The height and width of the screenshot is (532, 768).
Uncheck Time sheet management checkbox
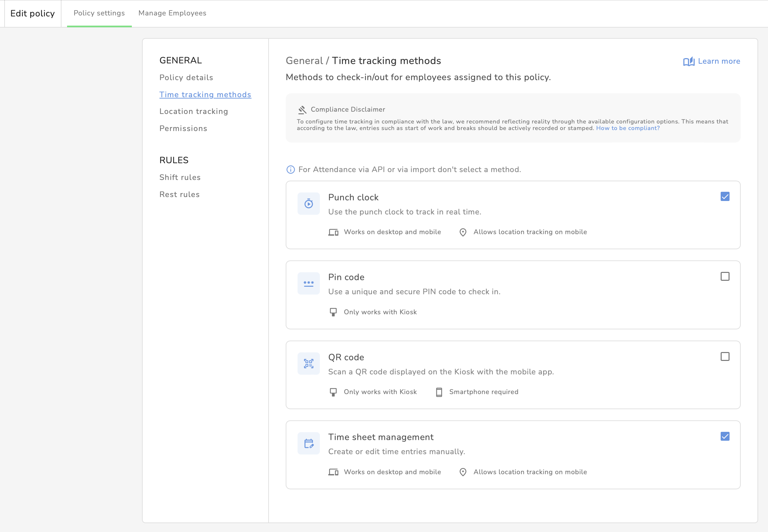[x=725, y=436]
